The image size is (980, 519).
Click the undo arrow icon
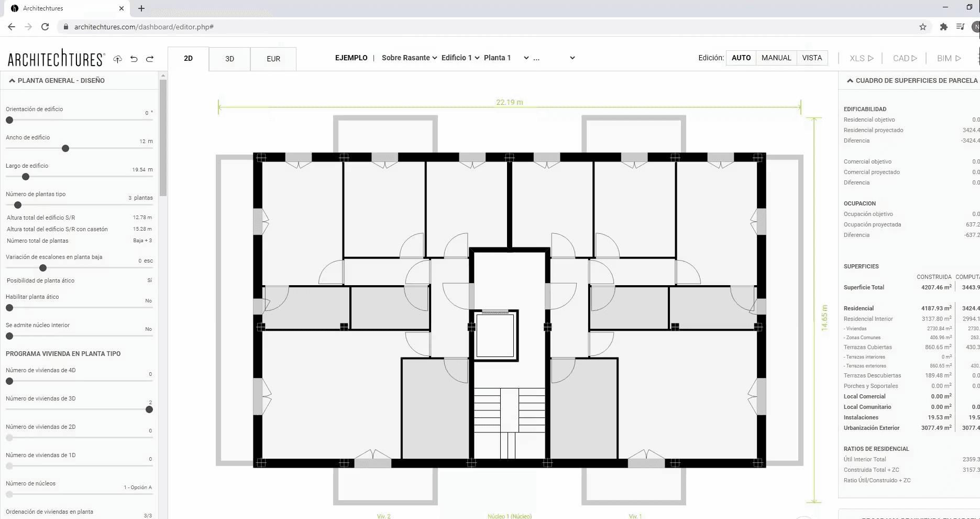point(134,59)
